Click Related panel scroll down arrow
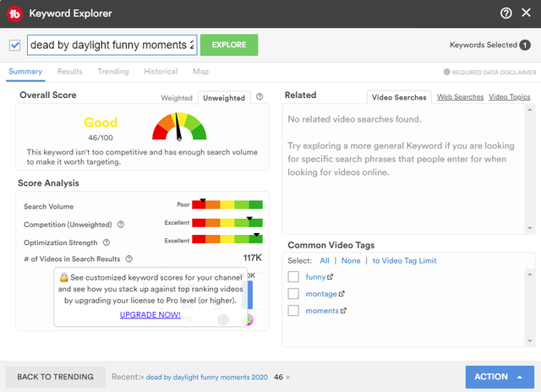The image size is (541, 392). (x=530, y=228)
